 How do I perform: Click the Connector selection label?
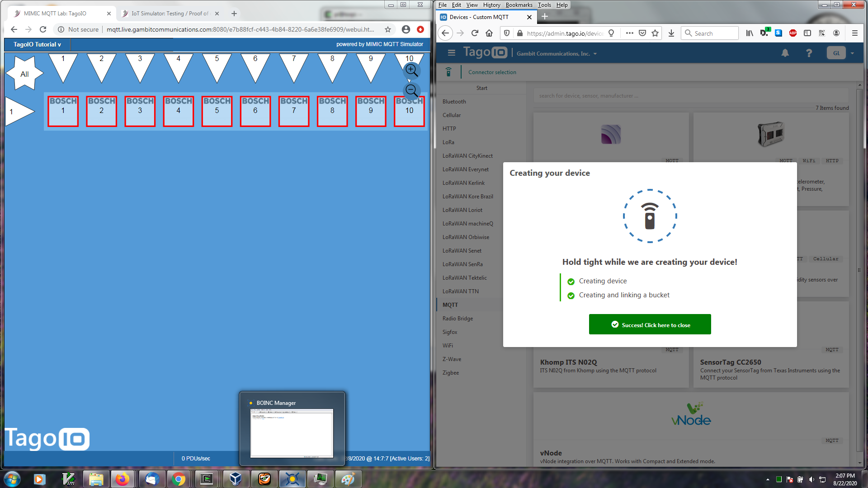[x=492, y=72]
